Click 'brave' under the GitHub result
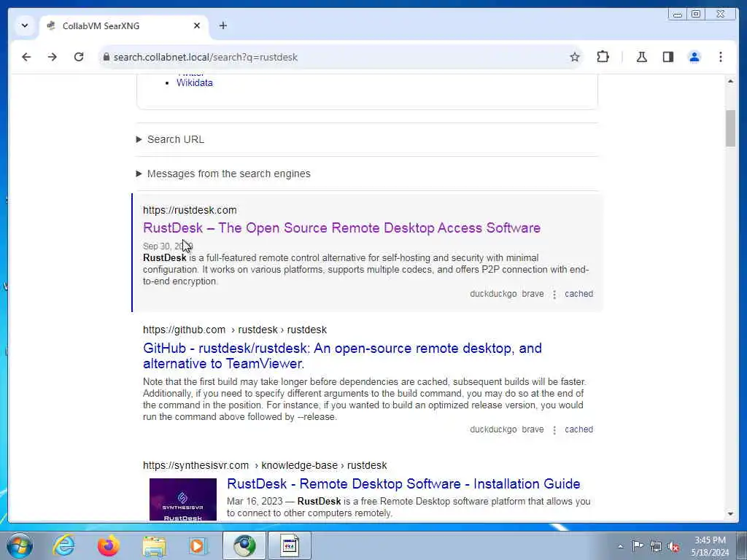This screenshot has height=560, width=747. (533, 429)
